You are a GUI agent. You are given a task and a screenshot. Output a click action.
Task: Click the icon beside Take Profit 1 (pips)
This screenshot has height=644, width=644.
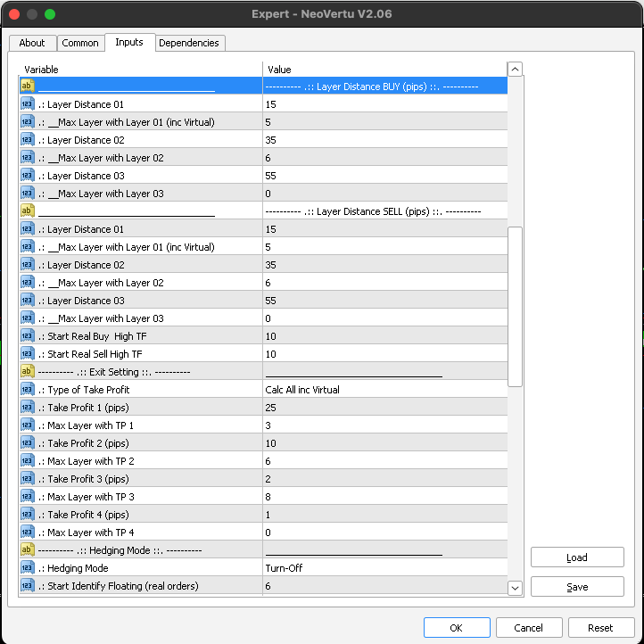pyautogui.click(x=27, y=408)
